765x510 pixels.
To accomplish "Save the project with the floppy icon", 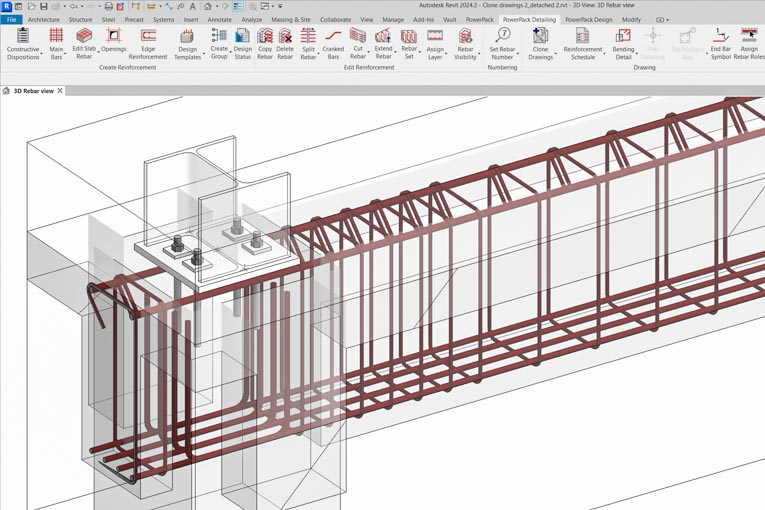I will pyautogui.click(x=44, y=6).
